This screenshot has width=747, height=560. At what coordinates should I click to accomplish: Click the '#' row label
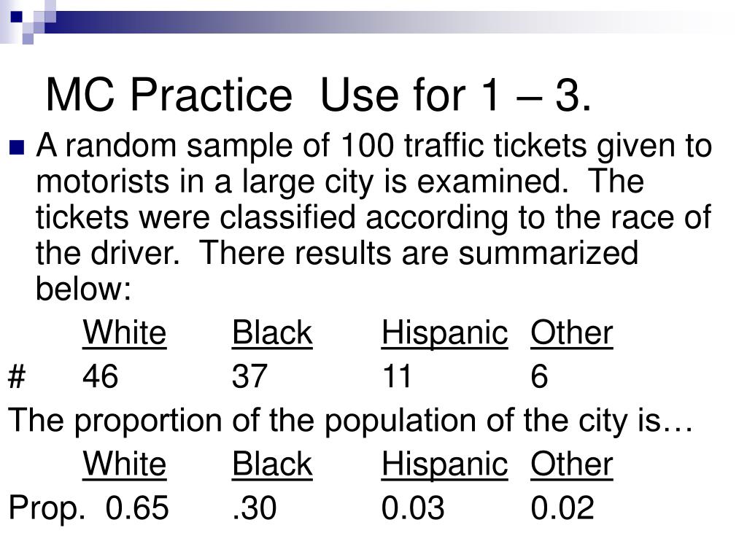17,376
